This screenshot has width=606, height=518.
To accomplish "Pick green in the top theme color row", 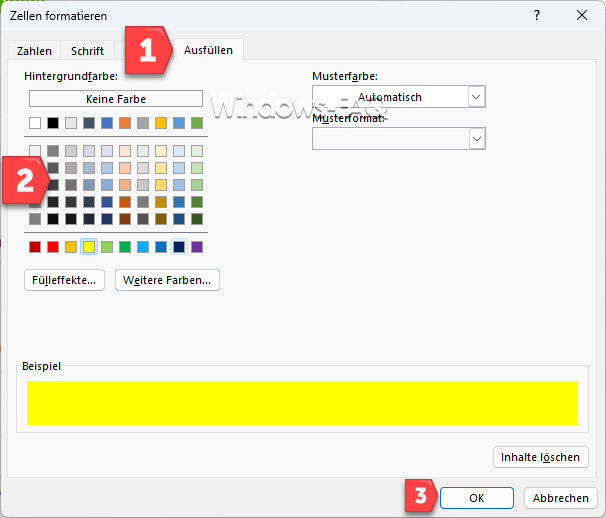I will pyautogui.click(x=197, y=123).
